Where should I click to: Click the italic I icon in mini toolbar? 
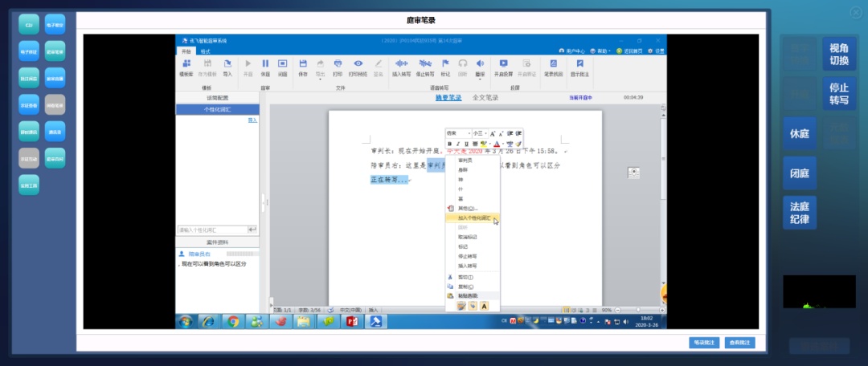(x=458, y=144)
